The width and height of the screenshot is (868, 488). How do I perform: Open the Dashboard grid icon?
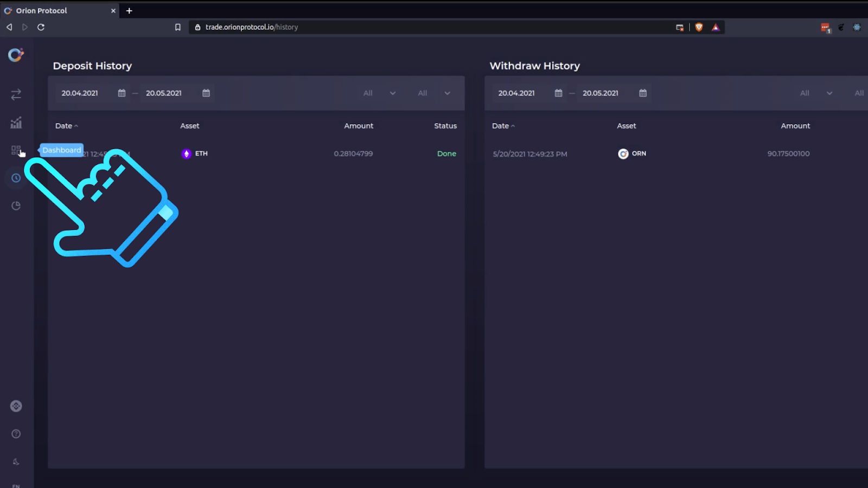(x=16, y=150)
